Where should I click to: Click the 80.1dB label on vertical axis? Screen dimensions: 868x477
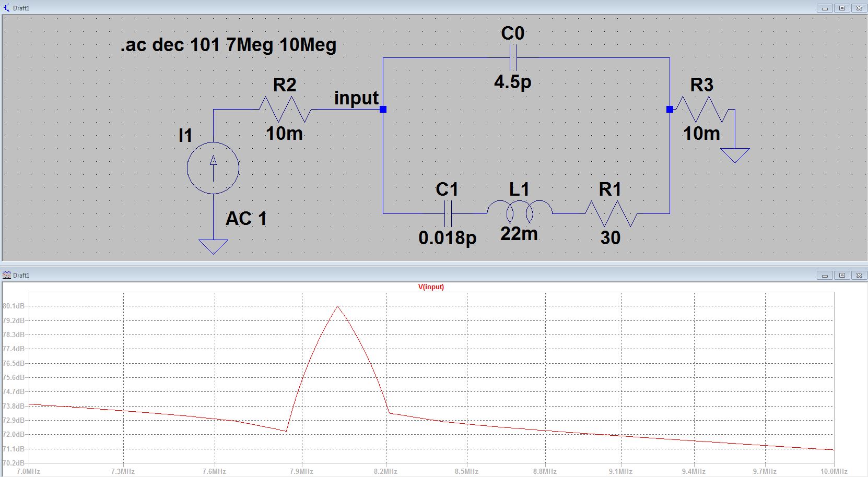click(14, 306)
